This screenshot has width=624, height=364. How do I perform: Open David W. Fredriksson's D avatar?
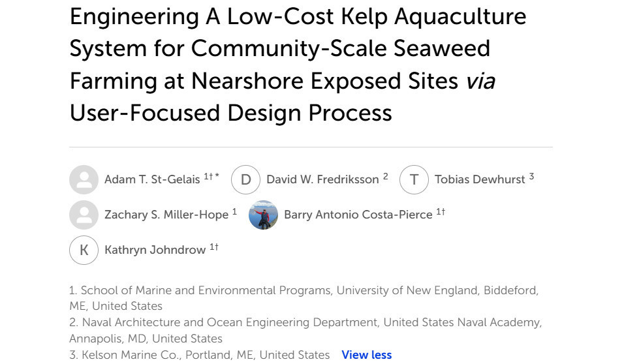click(246, 180)
